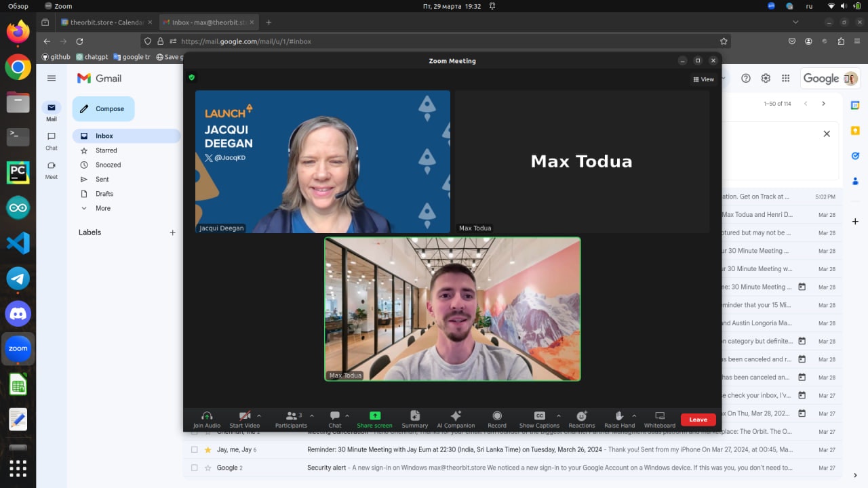Switch to Meet in Gmail rail
This screenshot has width=868, height=488.
point(52,170)
